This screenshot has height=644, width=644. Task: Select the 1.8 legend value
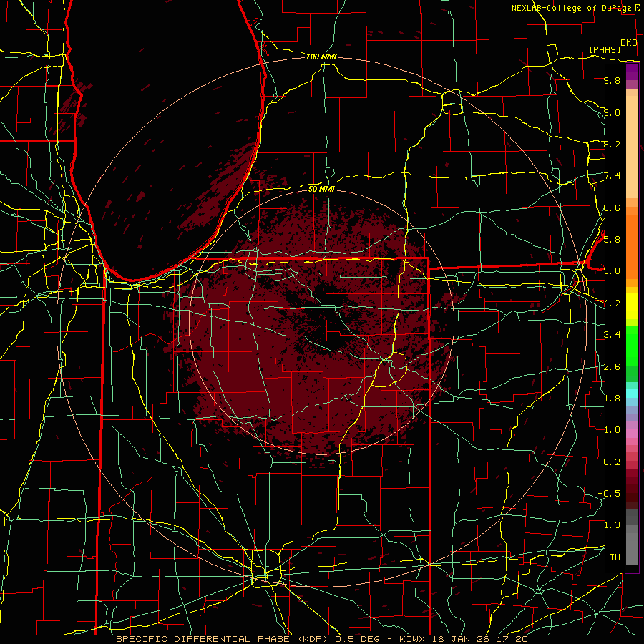coord(612,399)
